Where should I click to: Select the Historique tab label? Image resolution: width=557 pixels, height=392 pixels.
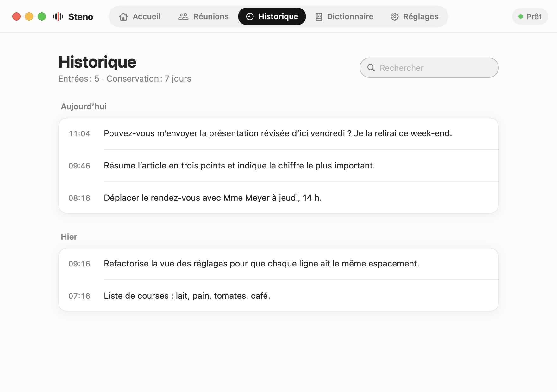click(x=278, y=16)
